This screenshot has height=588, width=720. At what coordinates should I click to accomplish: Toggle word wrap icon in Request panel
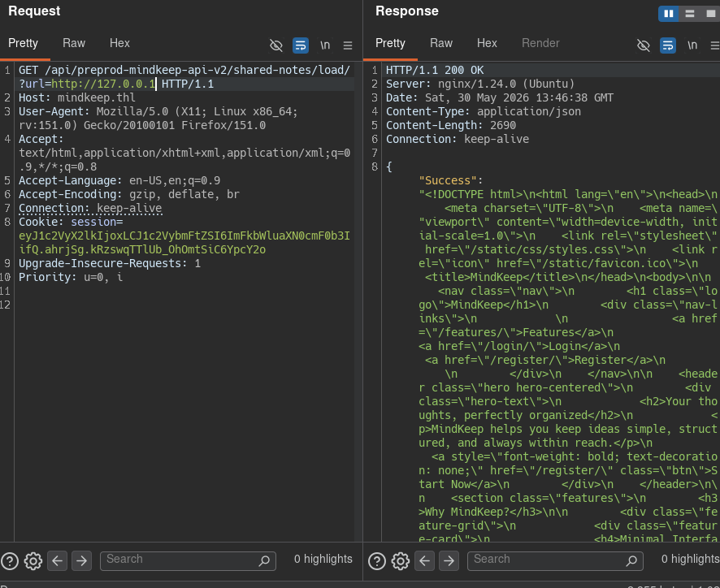(301, 45)
